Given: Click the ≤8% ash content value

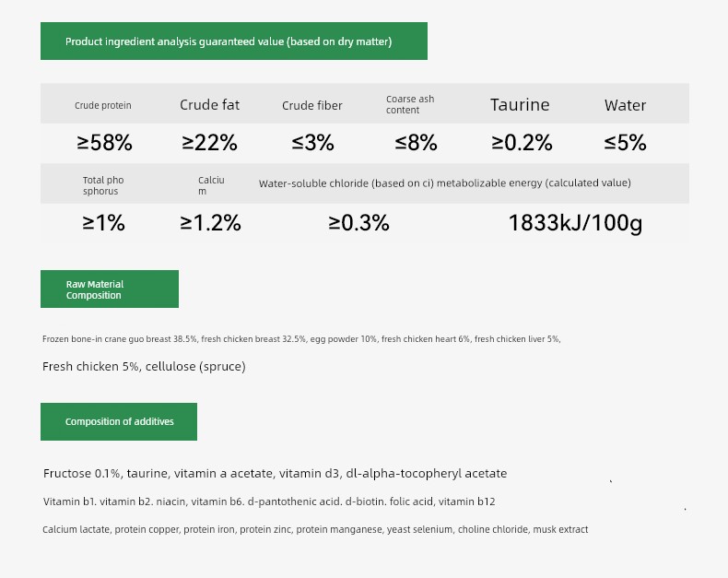Looking at the screenshot, I should 416,143.
